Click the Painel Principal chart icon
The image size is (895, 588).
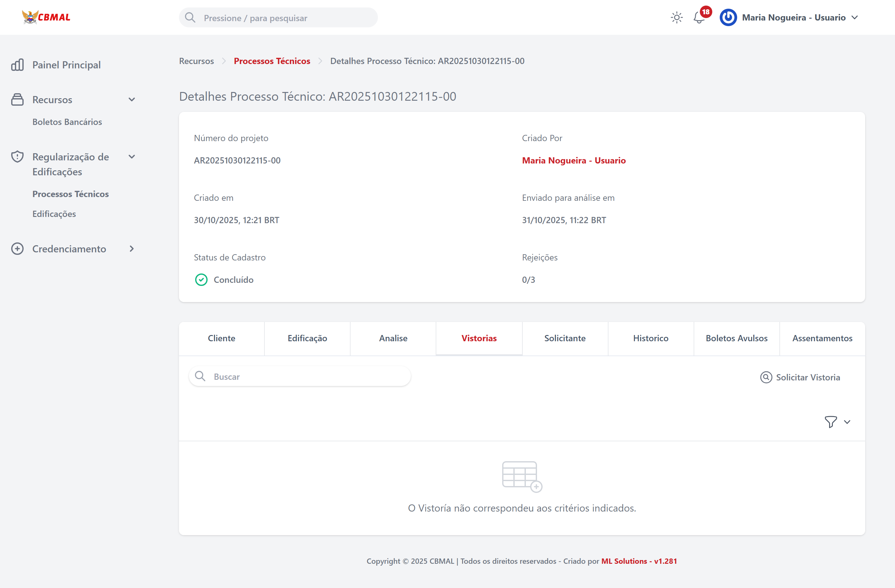(17, 65)
